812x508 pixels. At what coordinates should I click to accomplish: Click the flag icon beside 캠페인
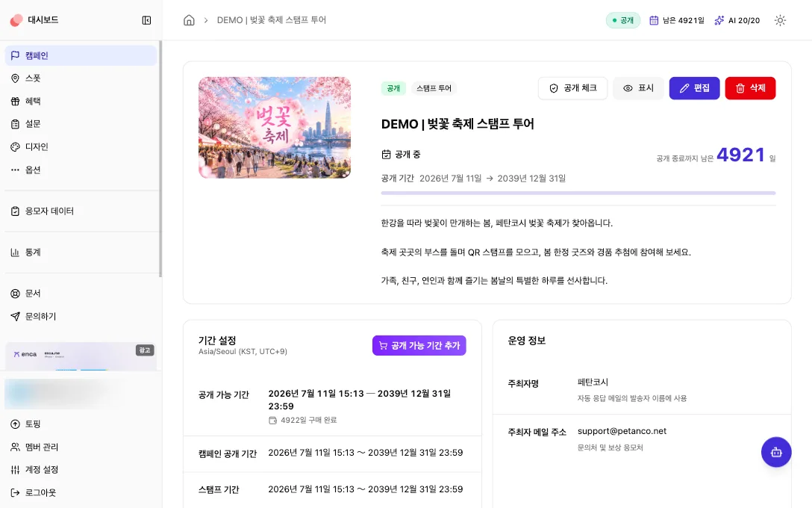(15, 55)
